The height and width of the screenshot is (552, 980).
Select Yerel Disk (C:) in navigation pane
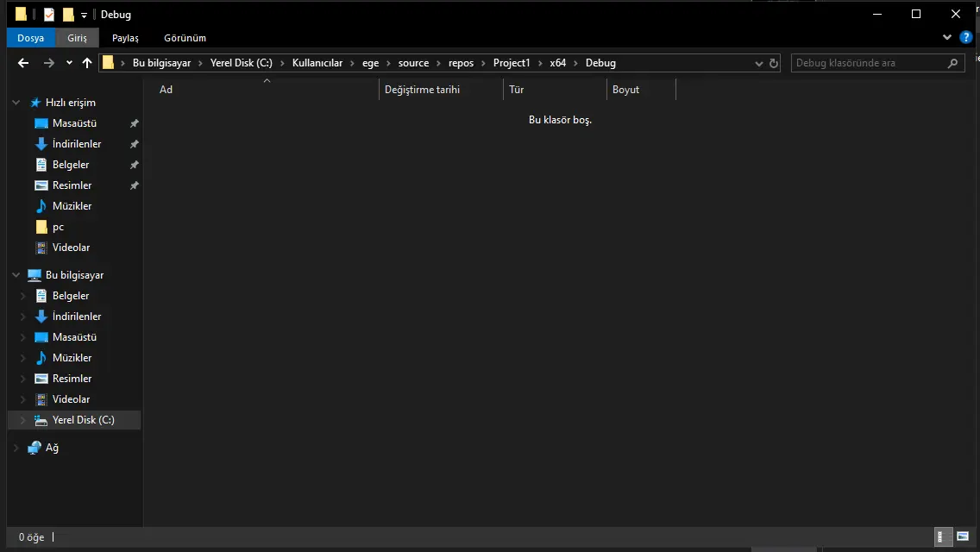pyautogui.click(x=83, y=420)
